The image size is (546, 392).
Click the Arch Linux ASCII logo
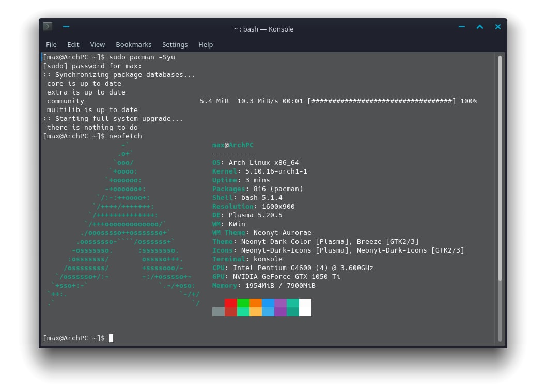123,224
